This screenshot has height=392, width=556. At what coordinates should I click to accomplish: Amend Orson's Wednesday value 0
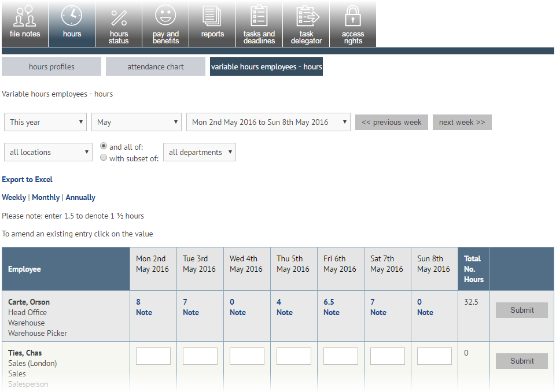tap(232, 302)
